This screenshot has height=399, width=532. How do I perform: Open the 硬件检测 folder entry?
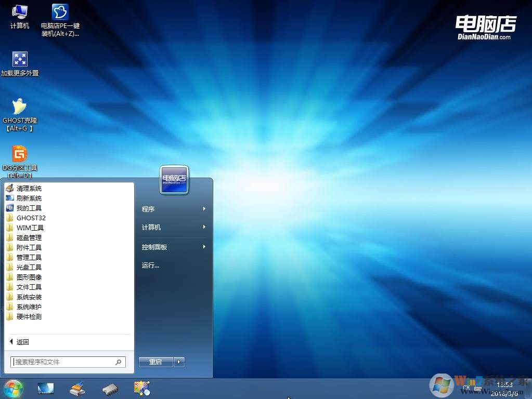(29, 317)
